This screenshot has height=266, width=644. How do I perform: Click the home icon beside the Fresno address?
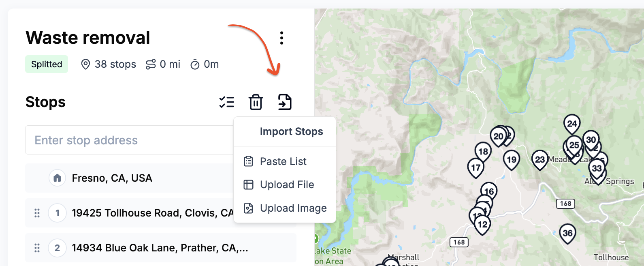(57, 178)
